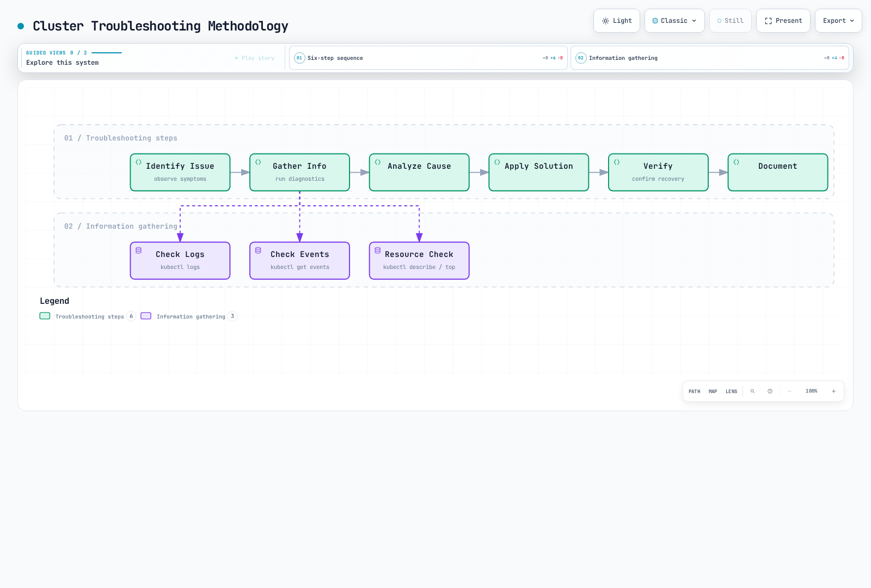Click the 'observe symptoms' subtitle text

(x=180, y=179)
